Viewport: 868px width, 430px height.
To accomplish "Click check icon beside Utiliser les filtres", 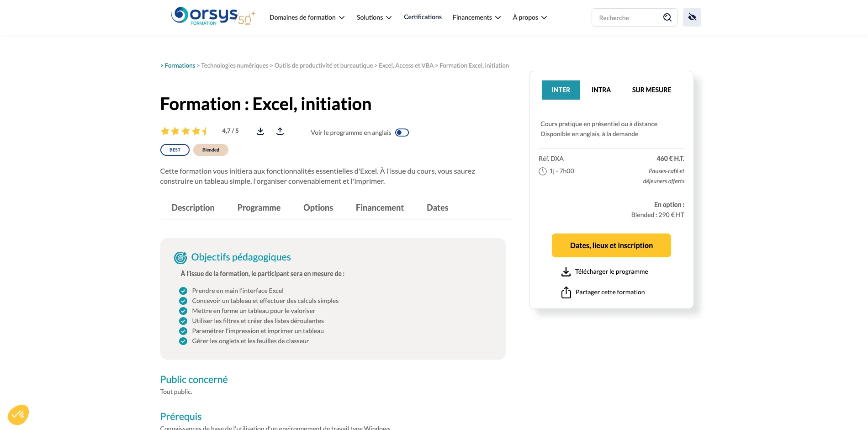I will pyautogui.click(x=183, y=321).
